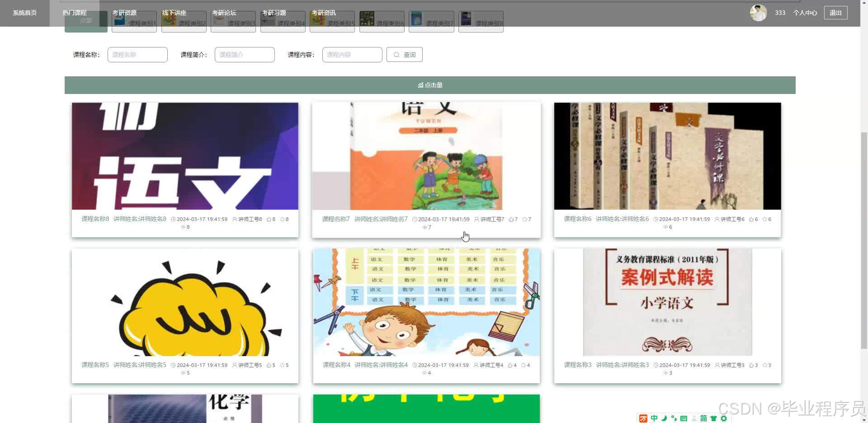Screen dimensions: 868x423
Task: Select the 课程类别6 category tab
Action: coord(382,22)
